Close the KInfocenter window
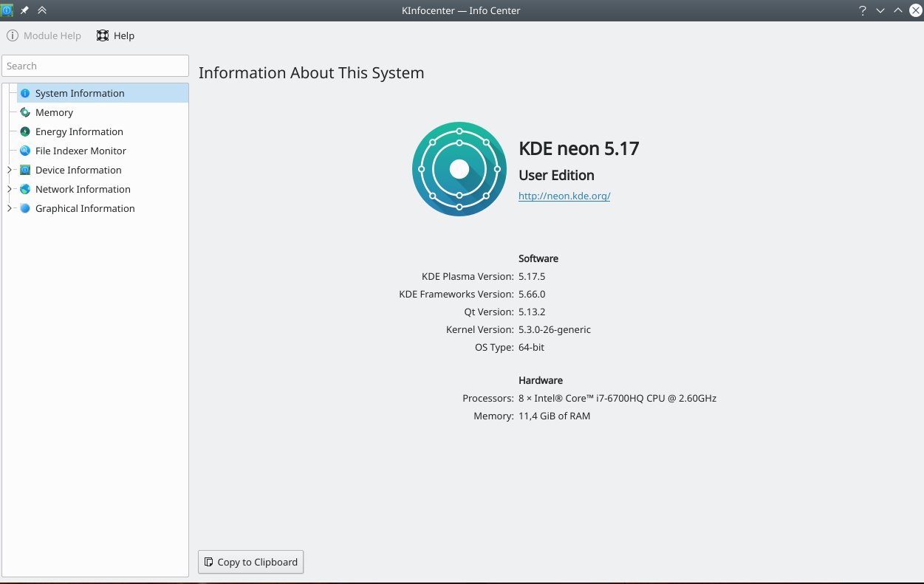 point(916,10)
